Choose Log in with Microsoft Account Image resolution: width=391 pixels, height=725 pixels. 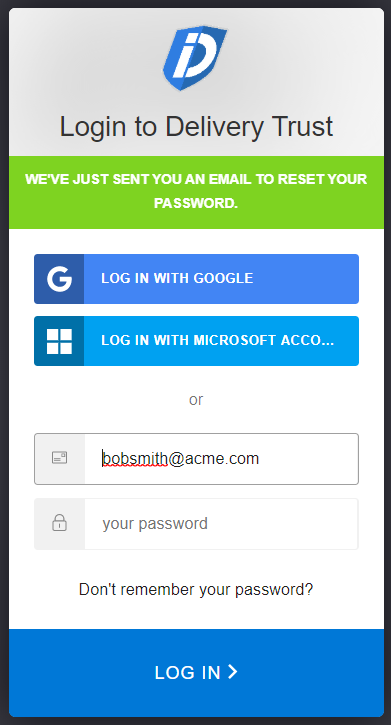pos(196,341)
